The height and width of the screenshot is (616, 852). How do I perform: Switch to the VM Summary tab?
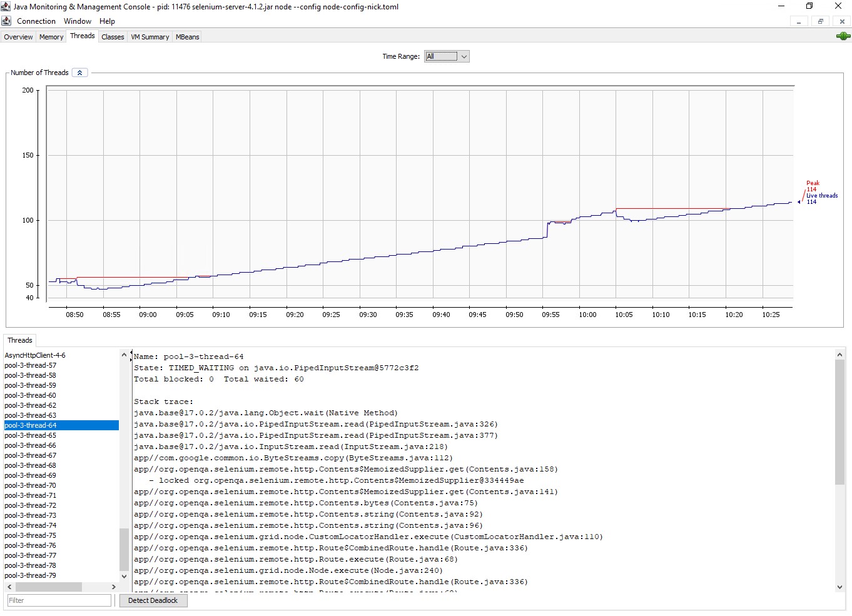(150, 37)
